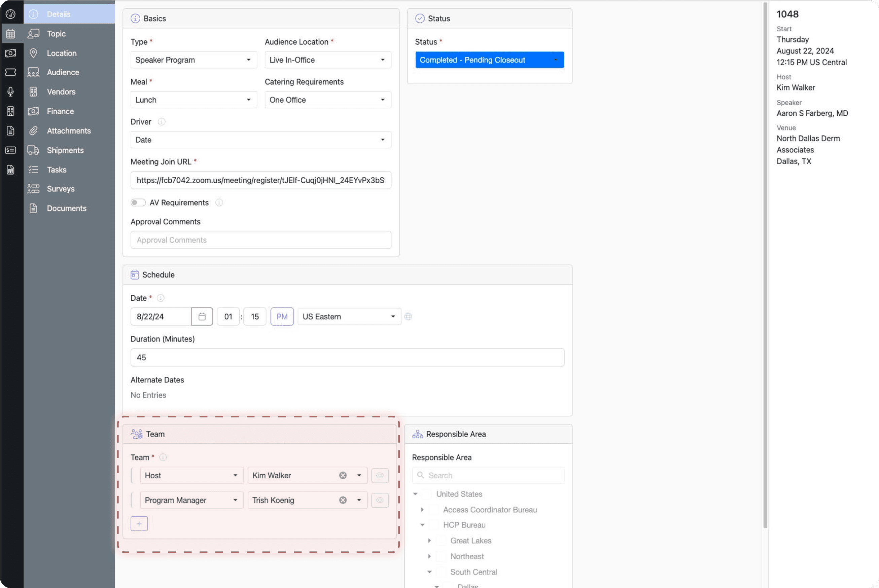Clear Kim Walker from the Host field

(343, 475)
